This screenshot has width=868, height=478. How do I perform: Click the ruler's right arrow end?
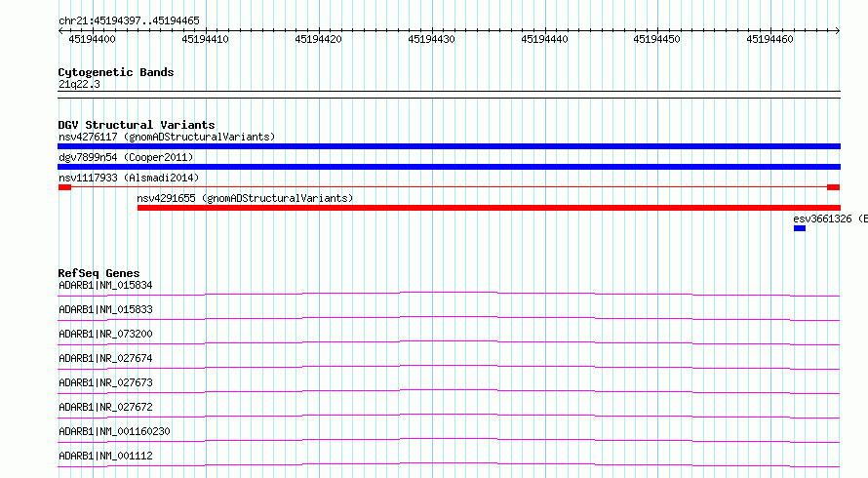pos(838,30)
